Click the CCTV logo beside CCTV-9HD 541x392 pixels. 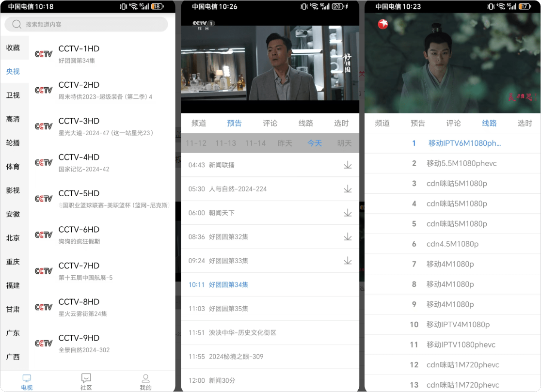coord(44,344)
